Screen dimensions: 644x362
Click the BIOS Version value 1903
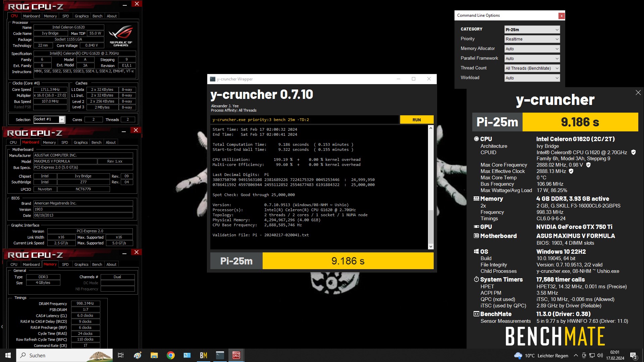[x=83, y=209]
